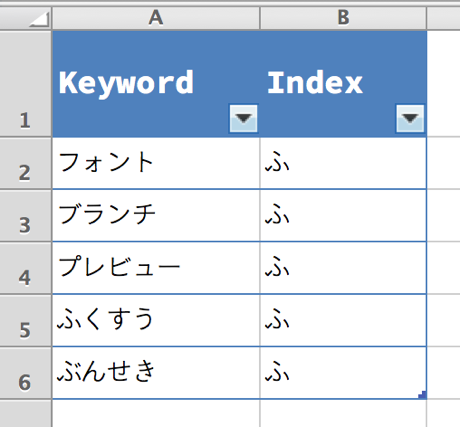The height and width of the screenshot is (427, 460).
Task: Select row 3 header
Action: (x=26, y=216)
